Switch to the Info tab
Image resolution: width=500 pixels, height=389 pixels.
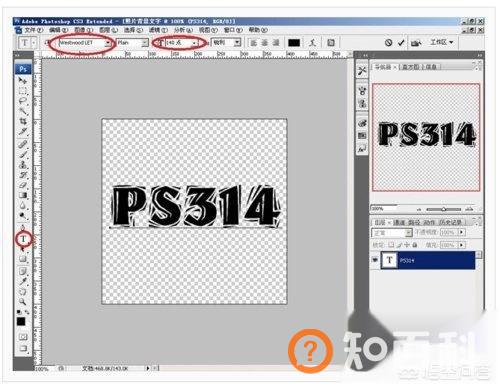[431, 67]
